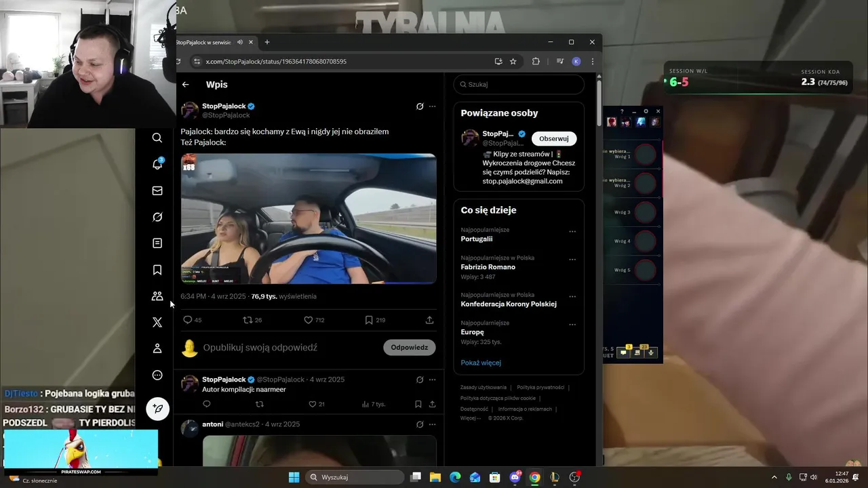Viewport: 868px width, 488px height.
Task: Go back with the arrow beside Wpis
Action: pyautogui.click(x=185, y=85)
